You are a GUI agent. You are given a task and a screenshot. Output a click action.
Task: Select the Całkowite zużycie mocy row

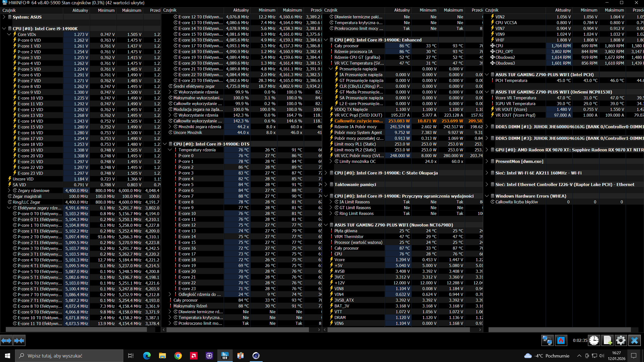coord(358,121)
